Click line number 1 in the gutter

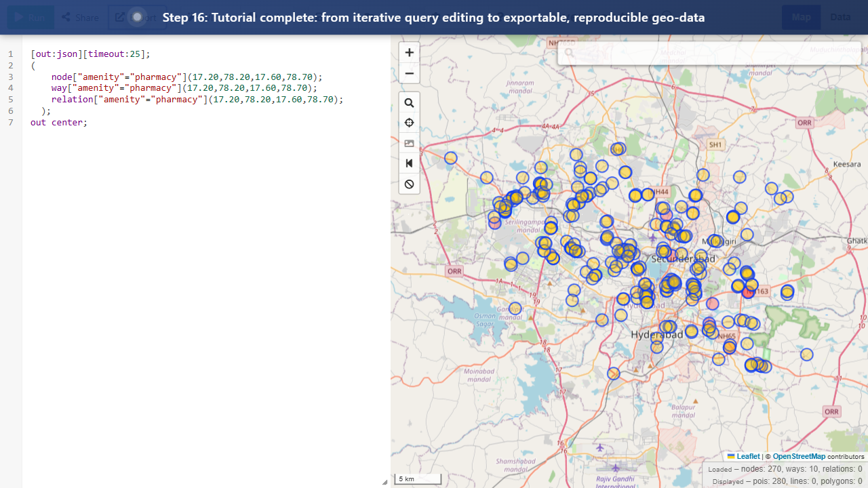click(x=11, y=53)
